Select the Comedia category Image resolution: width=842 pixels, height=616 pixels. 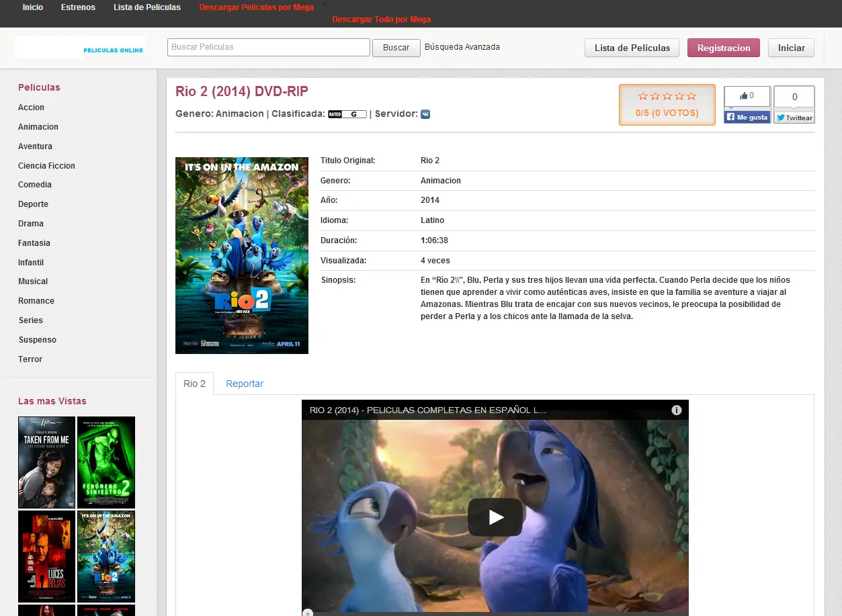pos(35,185)
